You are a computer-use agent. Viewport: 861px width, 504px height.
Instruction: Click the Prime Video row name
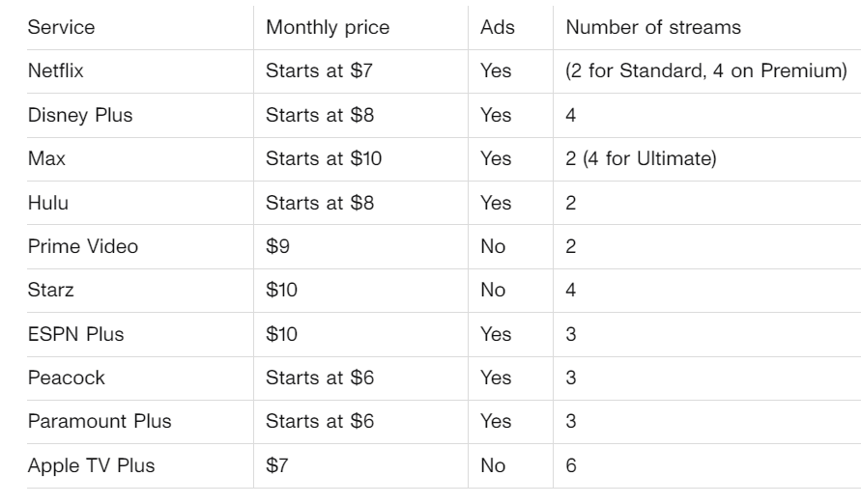point(83,246)
